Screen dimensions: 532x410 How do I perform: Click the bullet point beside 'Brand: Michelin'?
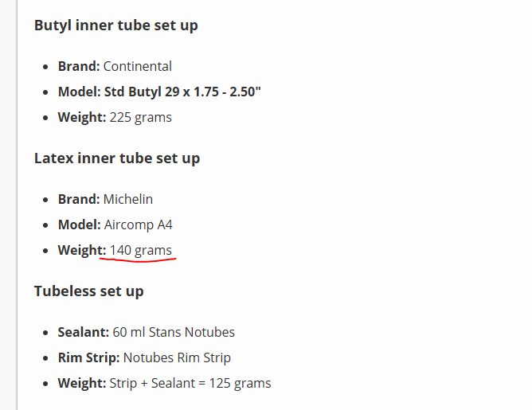point(46,200)
